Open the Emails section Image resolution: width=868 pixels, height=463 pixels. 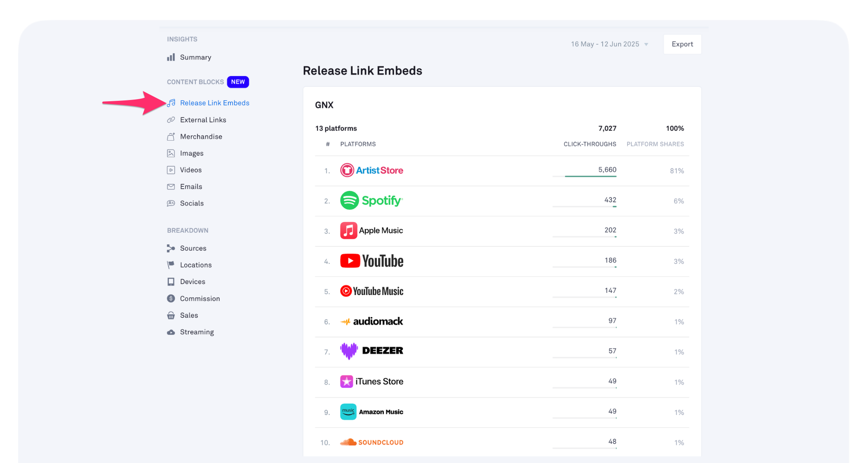point(191,187)
